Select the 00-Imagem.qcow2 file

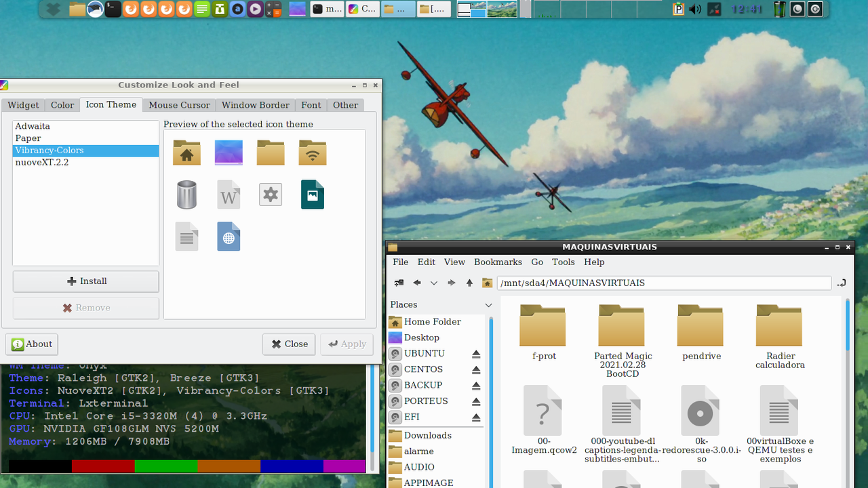(x=544, y=420)
